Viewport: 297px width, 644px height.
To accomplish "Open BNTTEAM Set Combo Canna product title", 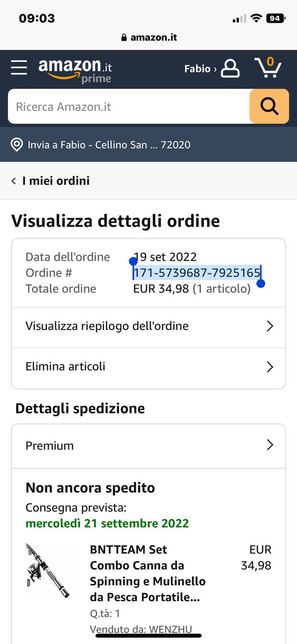I will point(148,573).
